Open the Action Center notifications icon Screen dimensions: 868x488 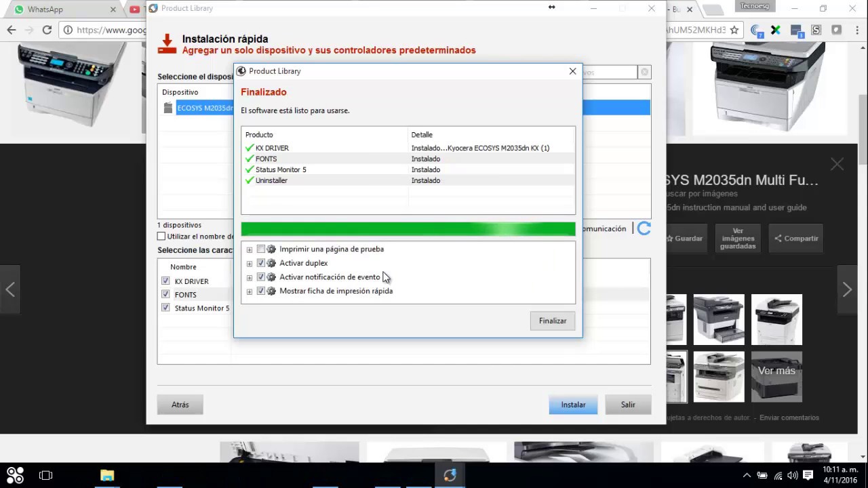808,475
